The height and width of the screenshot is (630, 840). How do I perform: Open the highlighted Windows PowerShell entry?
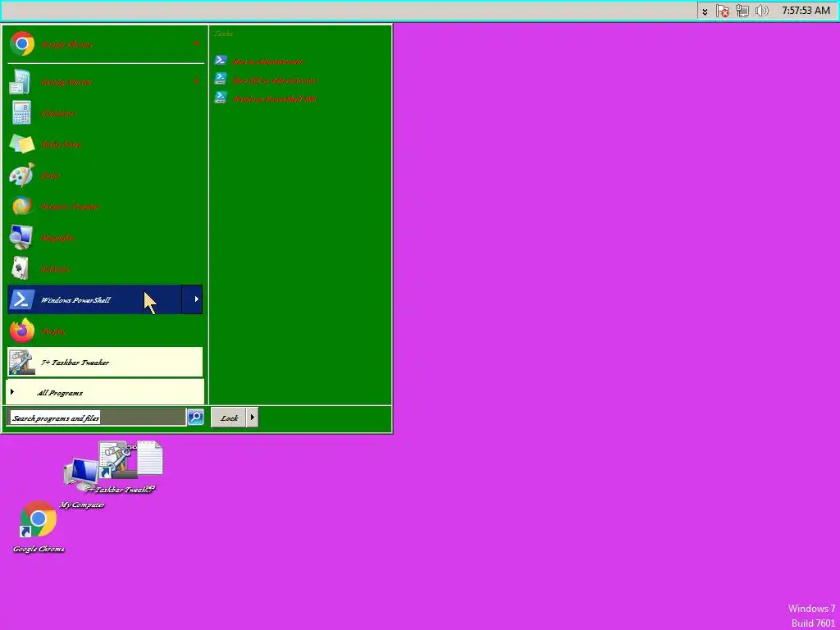95,299
